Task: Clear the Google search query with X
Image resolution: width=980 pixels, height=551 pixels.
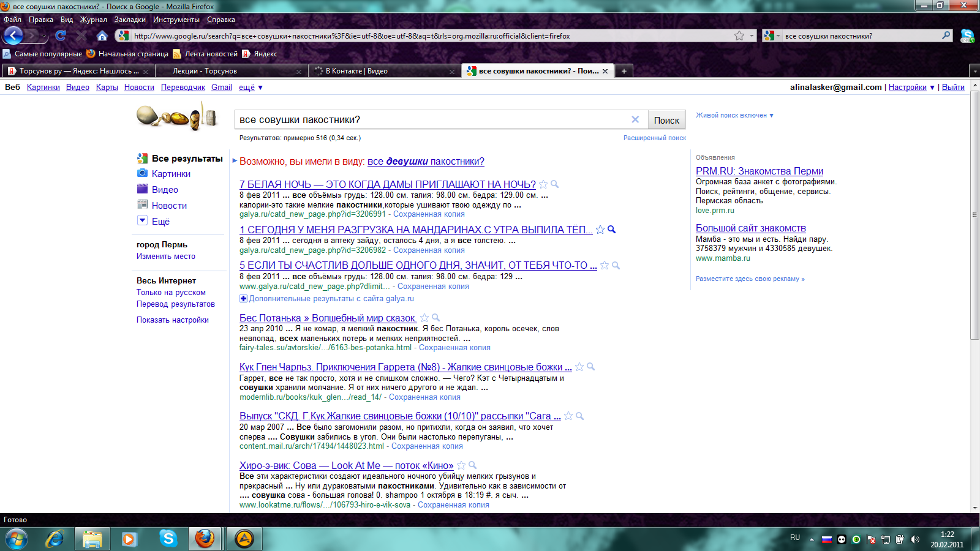Action: click(635, 119)
